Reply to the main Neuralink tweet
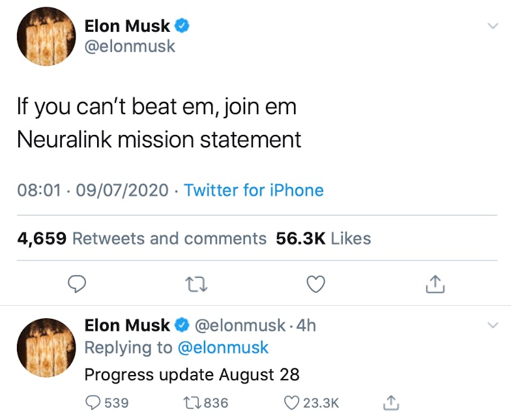 tap(78, 284)
